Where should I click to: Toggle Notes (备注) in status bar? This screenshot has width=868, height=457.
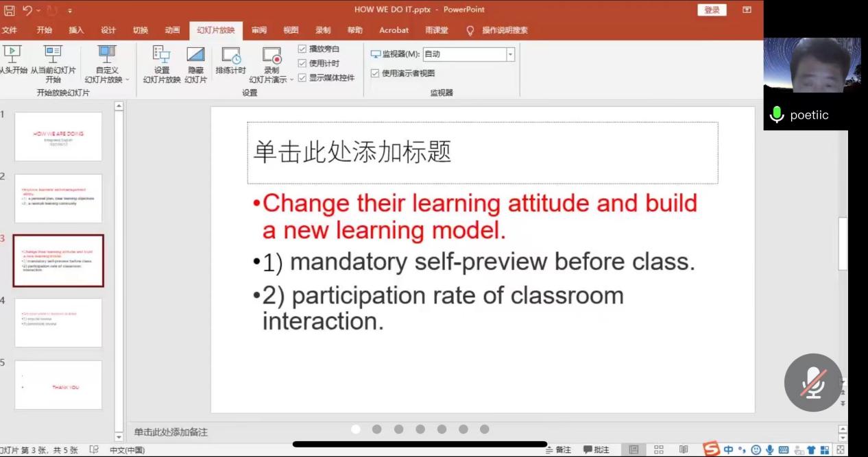[558, 450]
